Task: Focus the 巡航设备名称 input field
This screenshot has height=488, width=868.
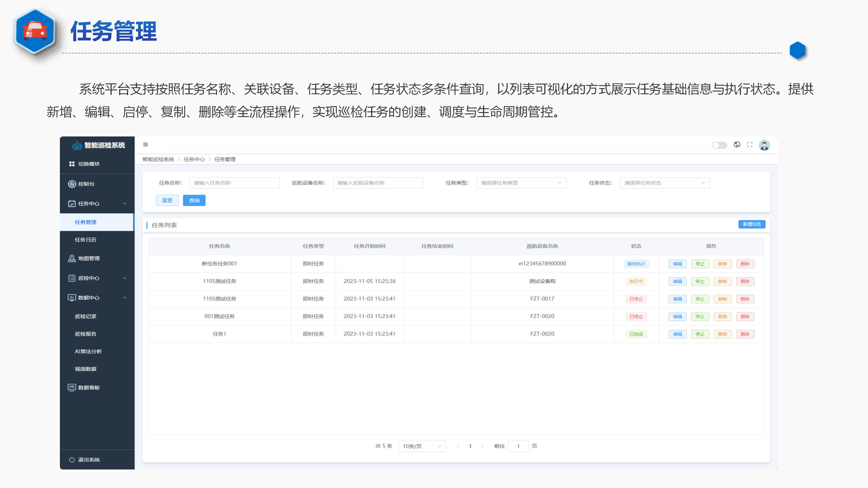Action: coord(378,183)
